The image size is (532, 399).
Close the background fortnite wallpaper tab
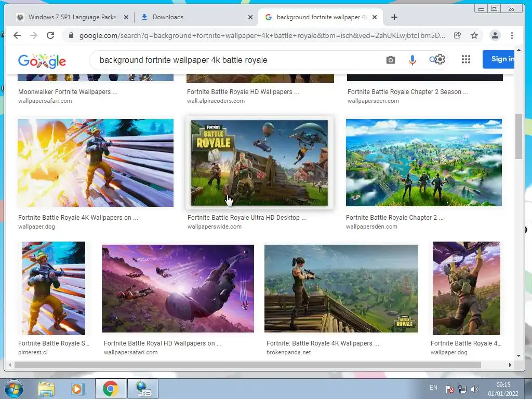pos(375,17)
